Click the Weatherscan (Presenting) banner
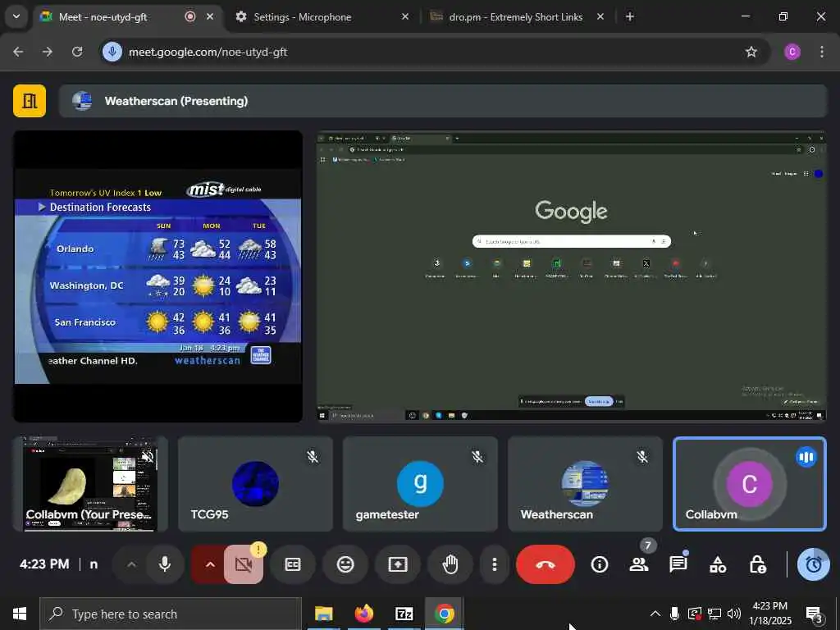Screen dimensions: 840x630 pyautogui.click(x=443, y=101)
